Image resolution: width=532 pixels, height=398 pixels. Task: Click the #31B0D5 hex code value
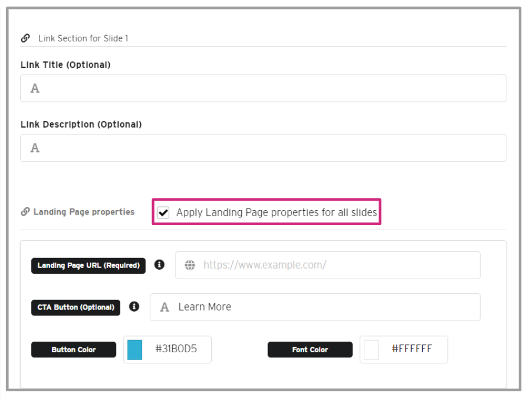coord(175,350)
